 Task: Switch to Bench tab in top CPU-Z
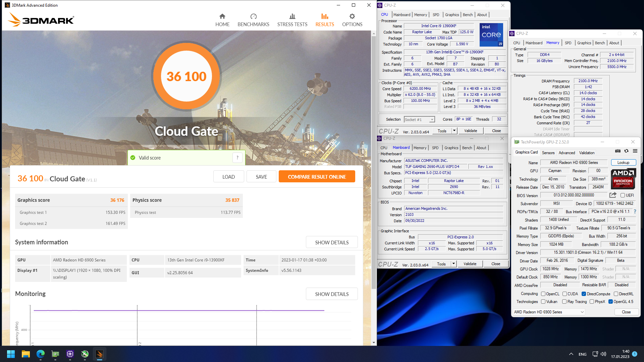point(468,15)
